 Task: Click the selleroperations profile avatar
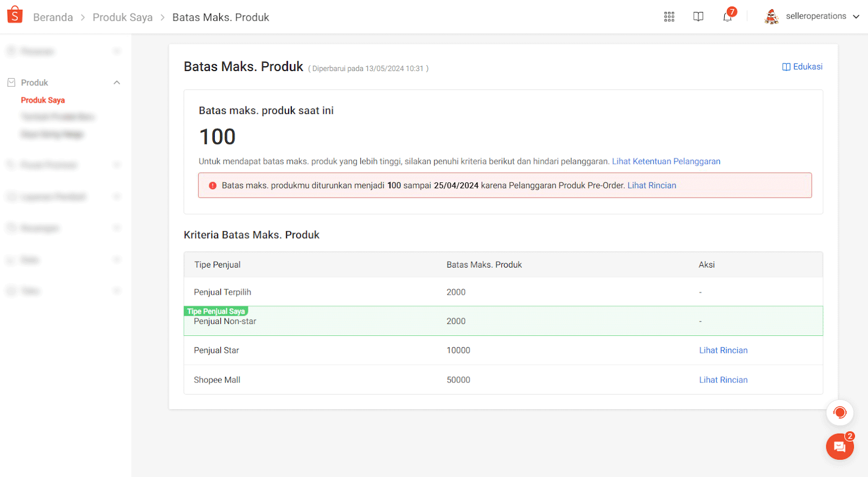click(x=771, y=17)
